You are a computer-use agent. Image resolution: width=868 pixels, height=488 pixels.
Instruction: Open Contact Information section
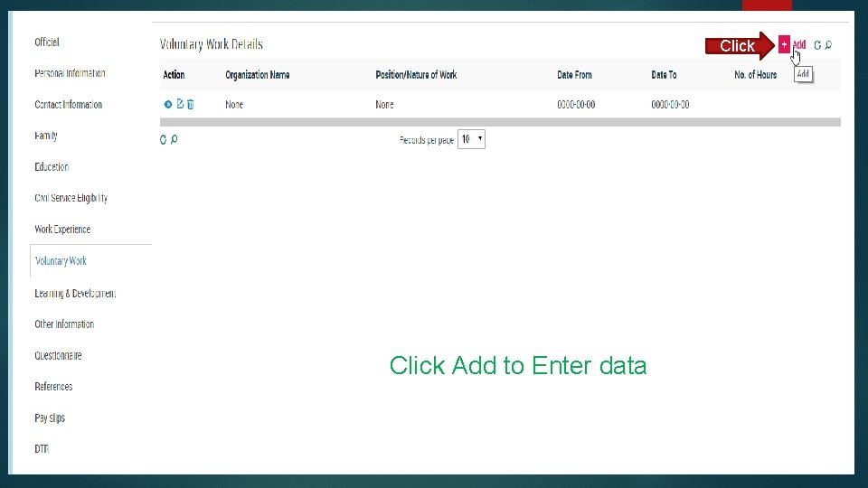[68, 105]
